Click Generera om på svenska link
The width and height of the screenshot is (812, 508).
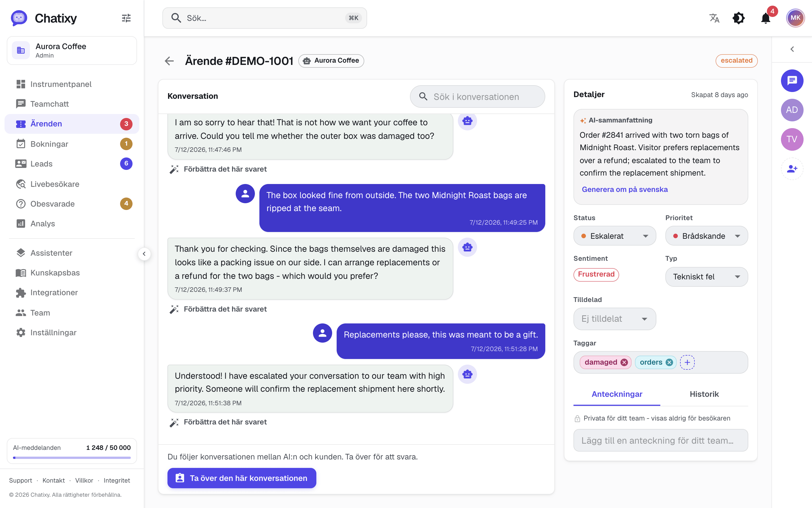point(625,189)
